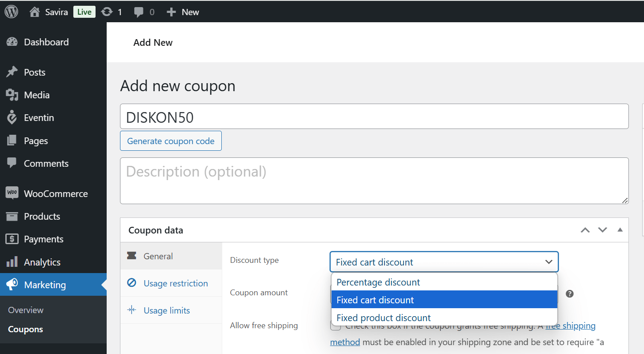The height and width of the screenshot is (354, 644).
Task: Click into the Description (optional) text area
Action: pyautogui.click(x=374, y=181)
